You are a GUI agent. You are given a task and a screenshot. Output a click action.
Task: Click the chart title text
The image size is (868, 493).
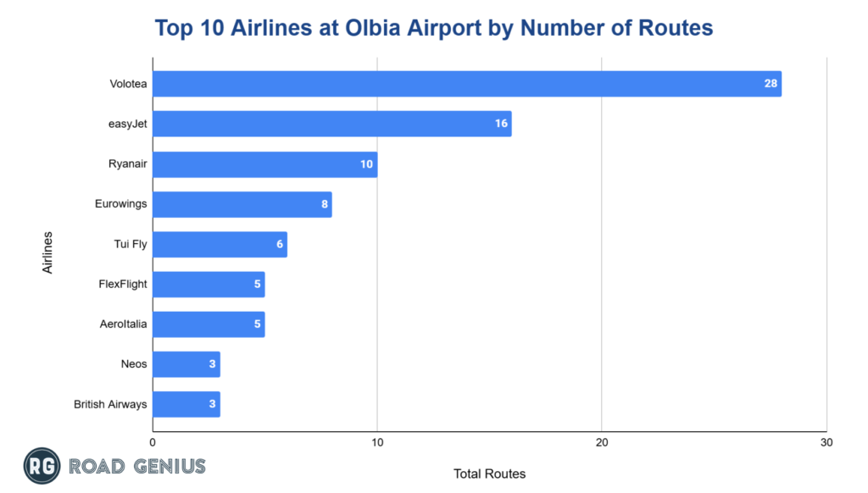433,28
